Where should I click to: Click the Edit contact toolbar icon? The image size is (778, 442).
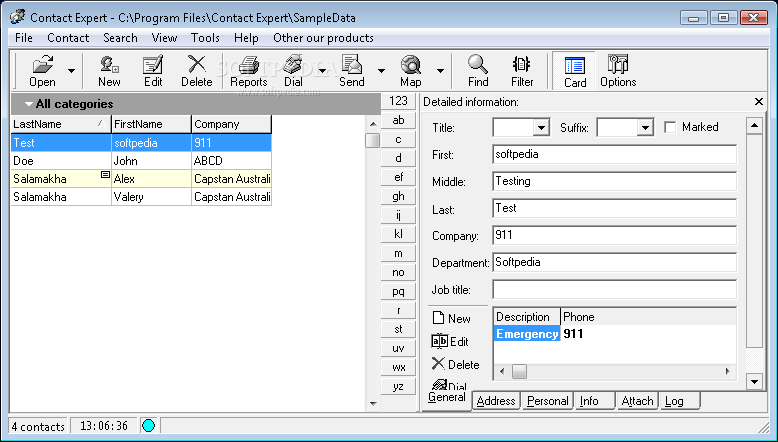153,65
